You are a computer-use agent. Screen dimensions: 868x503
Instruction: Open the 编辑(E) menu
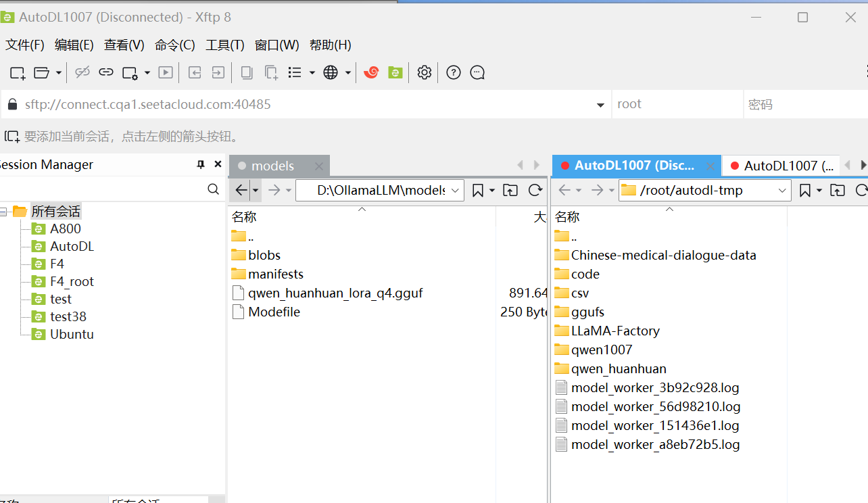coord(74,45)
